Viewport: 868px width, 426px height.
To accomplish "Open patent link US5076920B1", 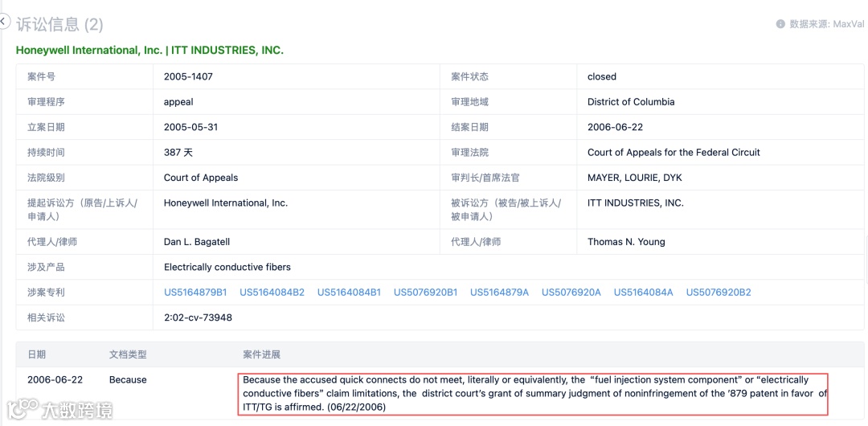I will click(426, 292).
